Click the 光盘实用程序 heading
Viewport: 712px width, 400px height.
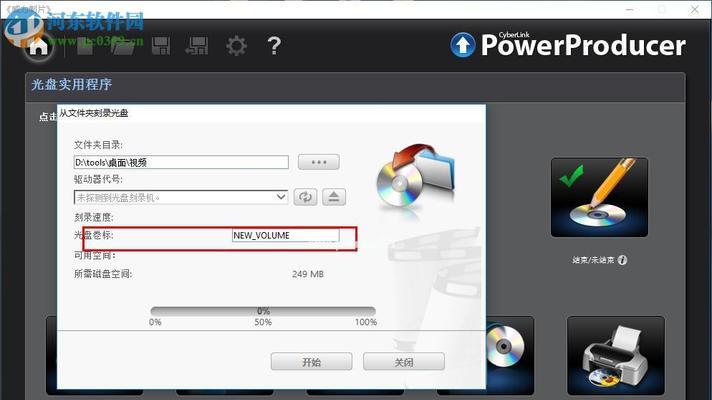coord(71,84)
